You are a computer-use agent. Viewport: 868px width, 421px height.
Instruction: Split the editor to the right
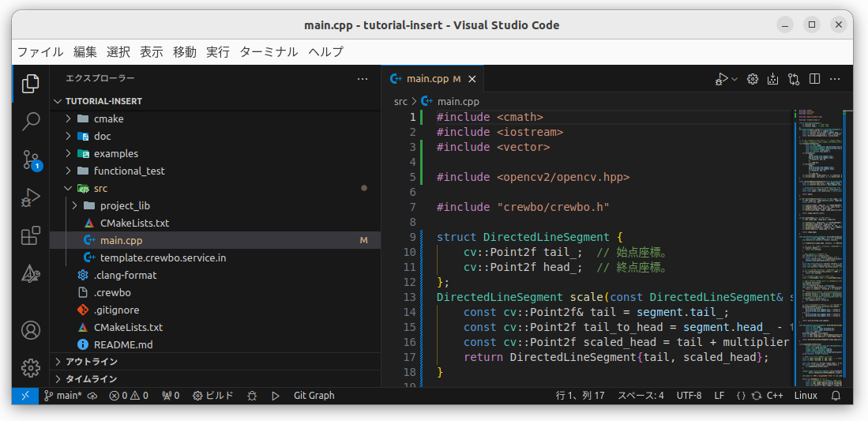point(814,79)
